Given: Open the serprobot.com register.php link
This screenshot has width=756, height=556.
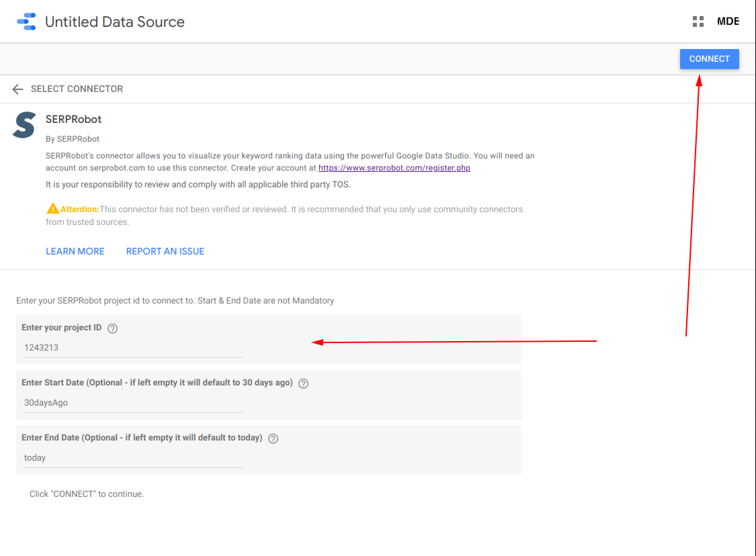Looking at the screenshot, I should click(x=394, y=168).
